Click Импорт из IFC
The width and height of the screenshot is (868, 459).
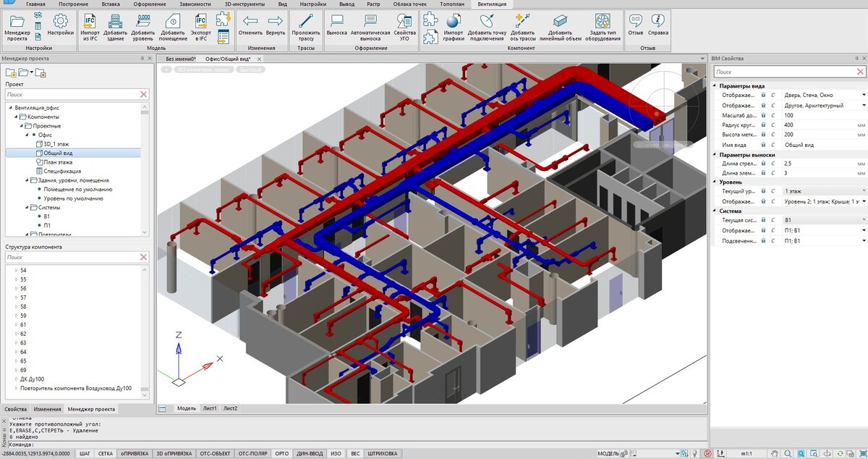coord(90,27)
